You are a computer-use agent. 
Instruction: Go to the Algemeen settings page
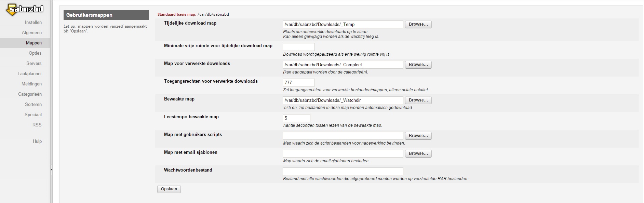32,32
